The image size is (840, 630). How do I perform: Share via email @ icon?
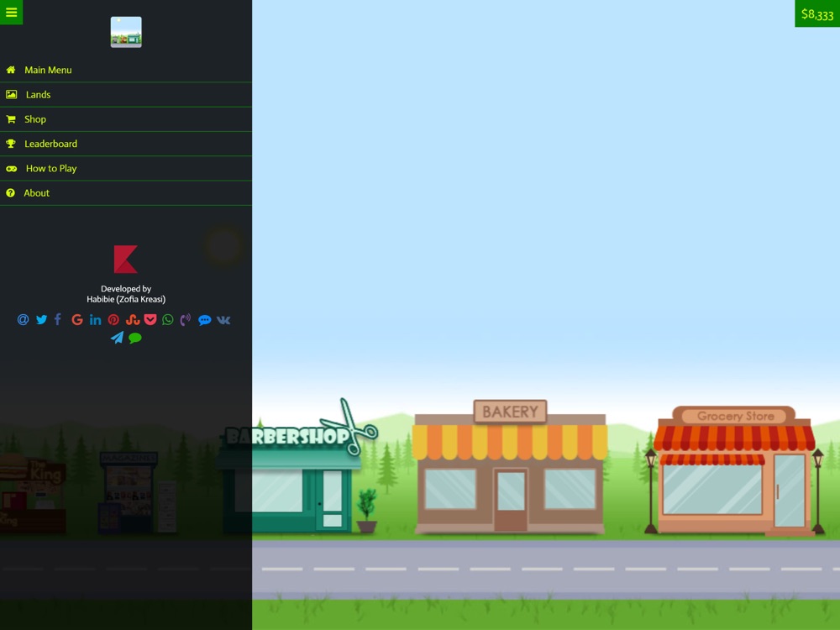[x=23, y=320]
